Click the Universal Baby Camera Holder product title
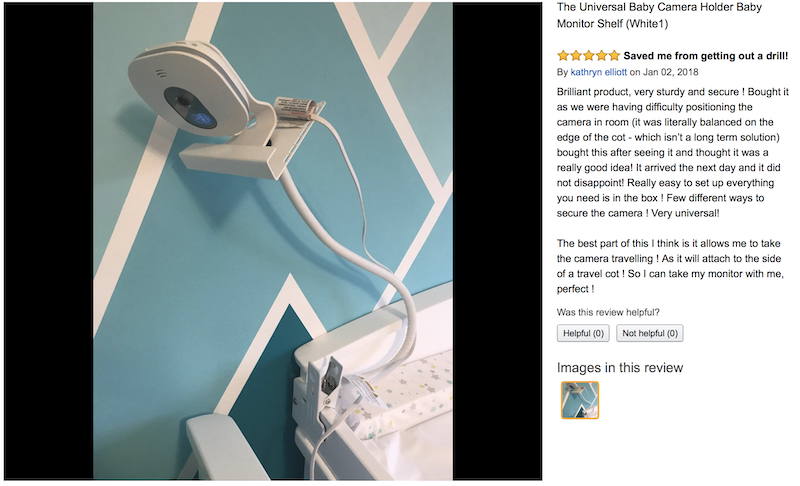Screen dimensions: 800x486 [659, 15]
